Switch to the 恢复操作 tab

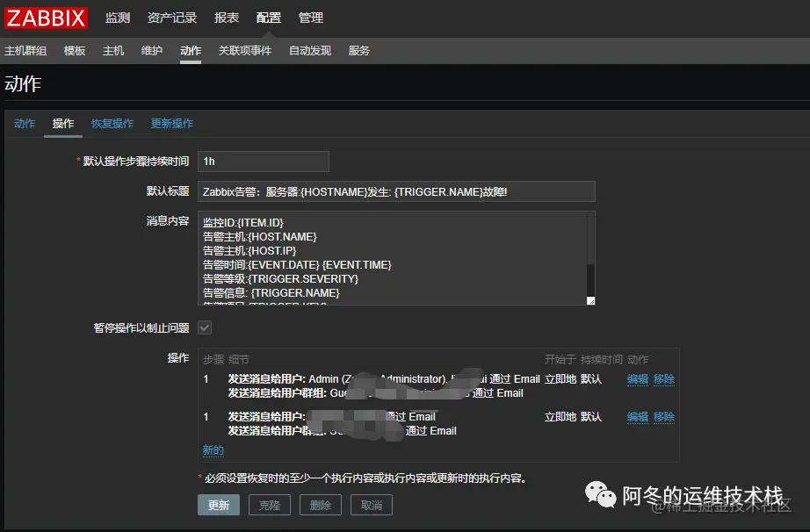pyautogui.click(x=112, y=124)
